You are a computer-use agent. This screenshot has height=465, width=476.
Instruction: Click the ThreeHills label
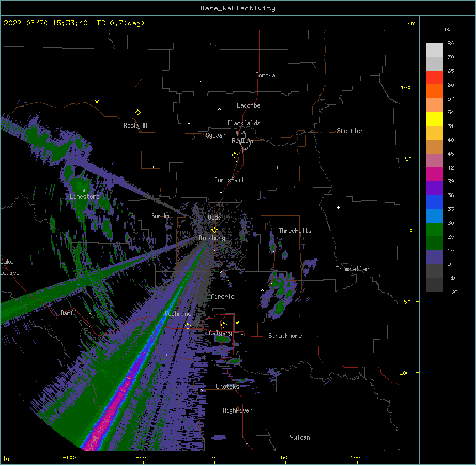[x=295, y=231]
